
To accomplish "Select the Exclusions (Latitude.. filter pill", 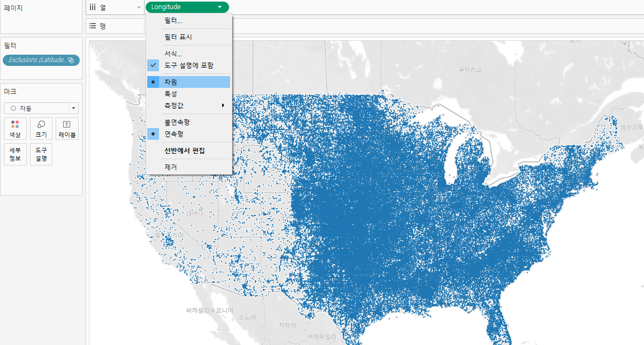I will coord(41,60).
